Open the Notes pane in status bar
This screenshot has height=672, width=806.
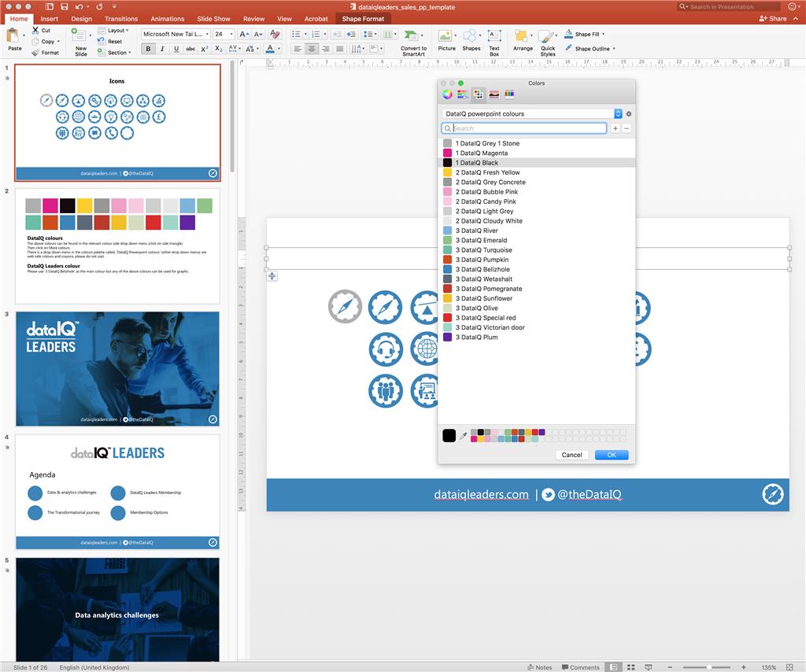[x=540, y=667]
